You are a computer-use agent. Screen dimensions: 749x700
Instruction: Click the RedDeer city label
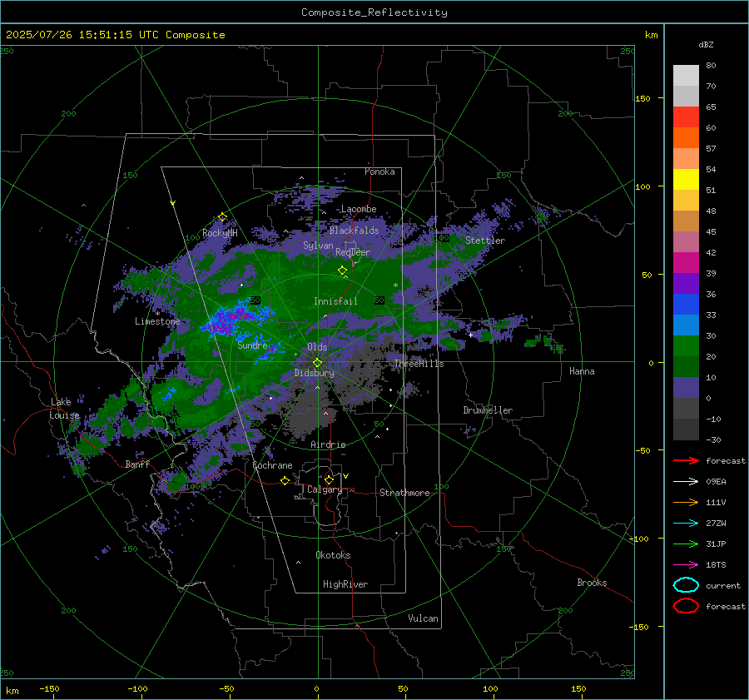pyautogui.click(x=353, y=252)
